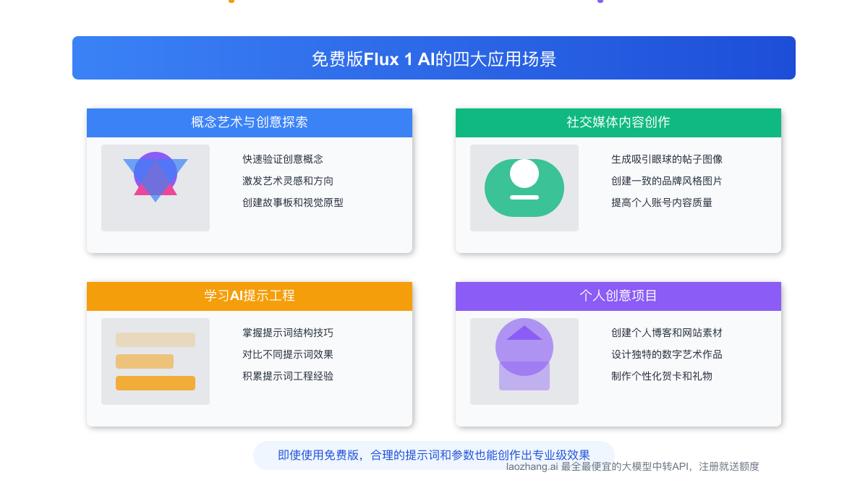The image size is (868, 488).
Task: Toggle the 快速验证创意概念 option
Action: coord(281,159)
